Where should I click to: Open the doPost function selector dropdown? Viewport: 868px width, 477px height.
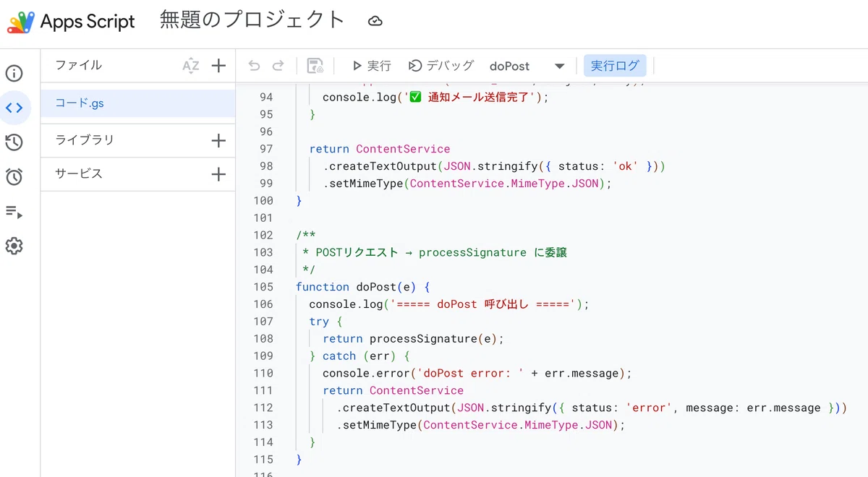click(527, 66)
